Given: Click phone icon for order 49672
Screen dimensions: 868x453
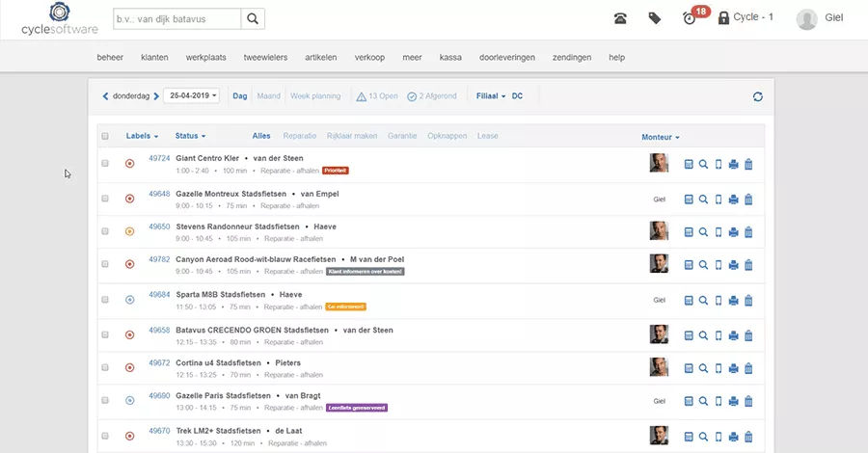Looking at the screenshot, I should click(x=719, y=368).
